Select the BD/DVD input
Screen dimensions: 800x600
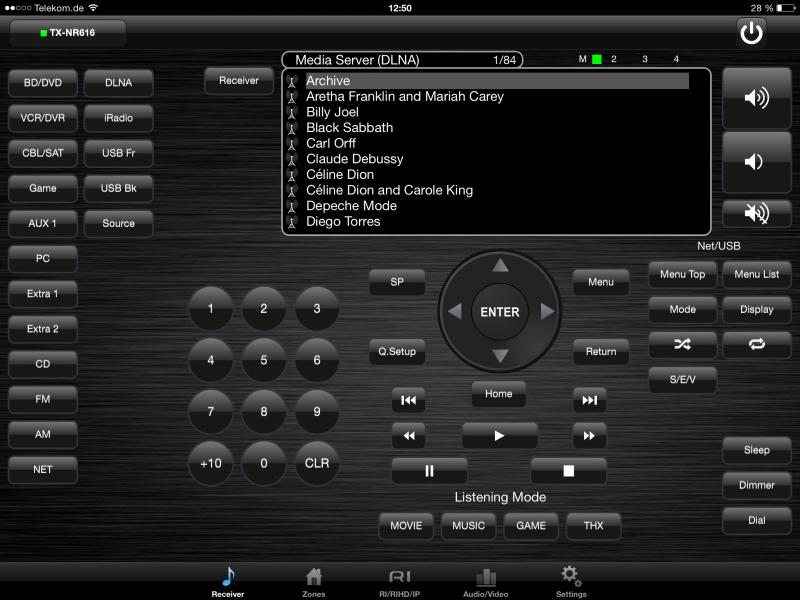pos(43,83)
